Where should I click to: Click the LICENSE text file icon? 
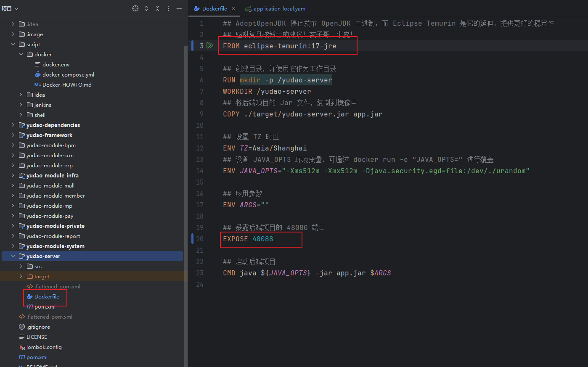[22, 337]
